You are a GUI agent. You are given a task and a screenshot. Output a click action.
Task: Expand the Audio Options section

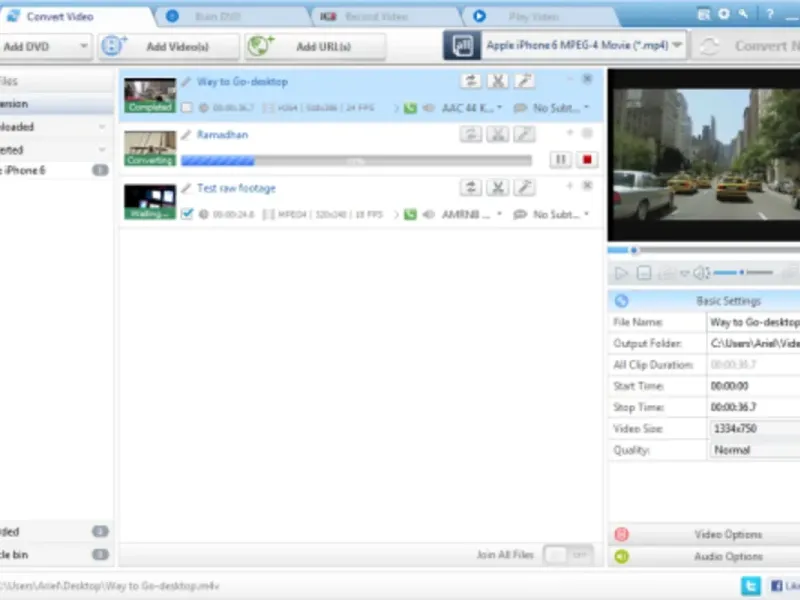(705, 556)
